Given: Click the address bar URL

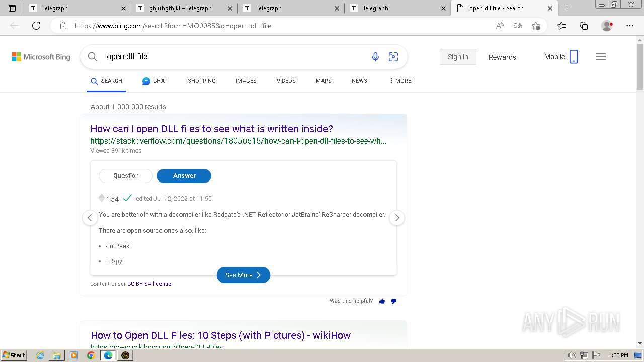Looking at the screenshot, I should pos(173,26).
